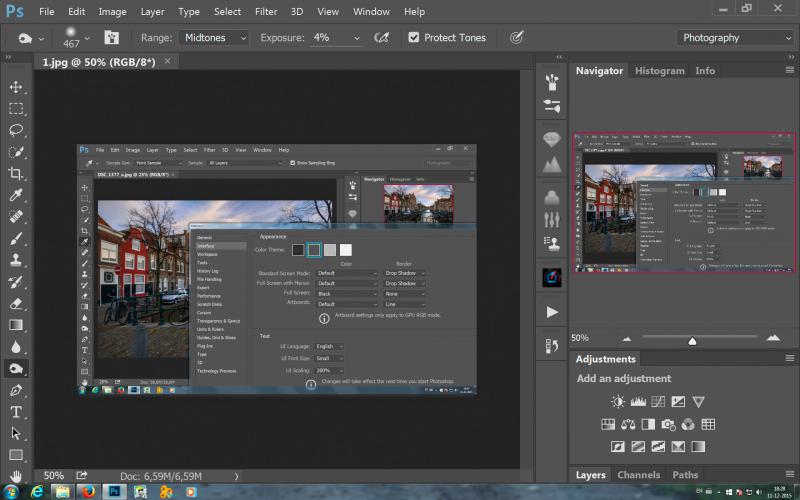The height and width of the screenshot is (500, 800).
Task: Open the History collapsed panel icon
Action: click(x=552, y=346)
